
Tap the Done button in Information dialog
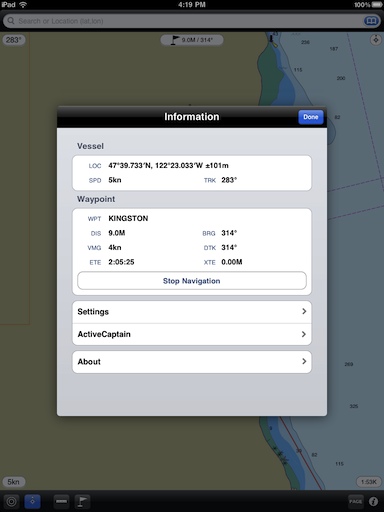pyautogui.click(x=311, y=117)
